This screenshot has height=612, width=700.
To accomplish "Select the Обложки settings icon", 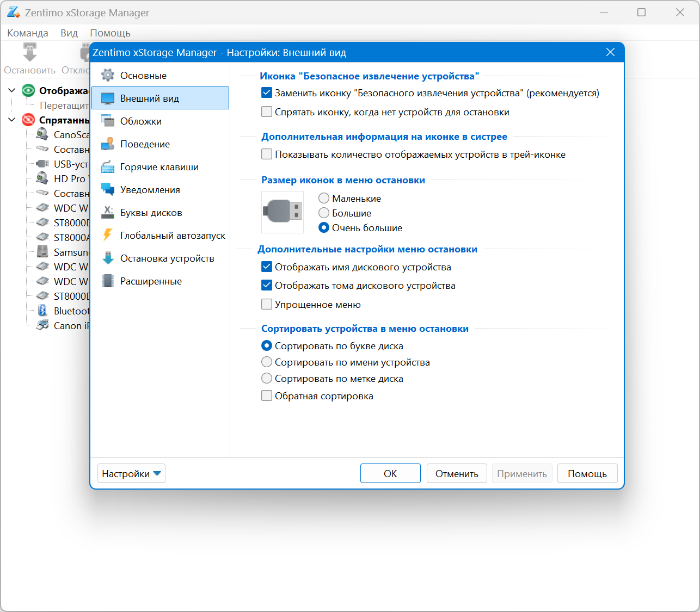I will point(108,121).
